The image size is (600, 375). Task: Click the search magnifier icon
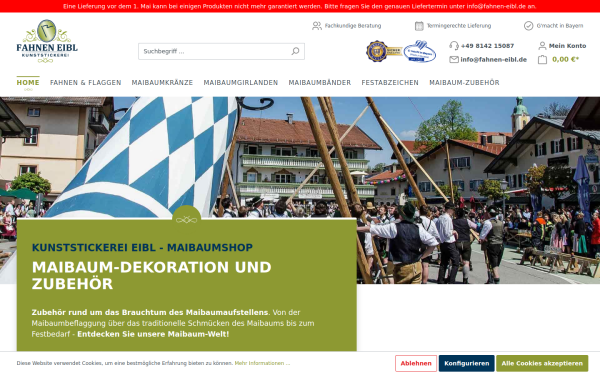click(x=295, y=51)
